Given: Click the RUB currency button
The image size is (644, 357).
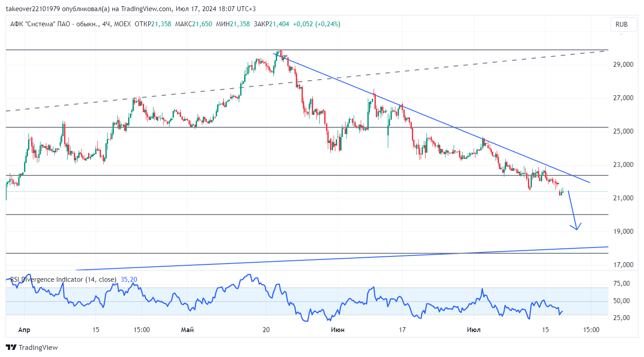Looking at the screenshot, I should 622,24.
